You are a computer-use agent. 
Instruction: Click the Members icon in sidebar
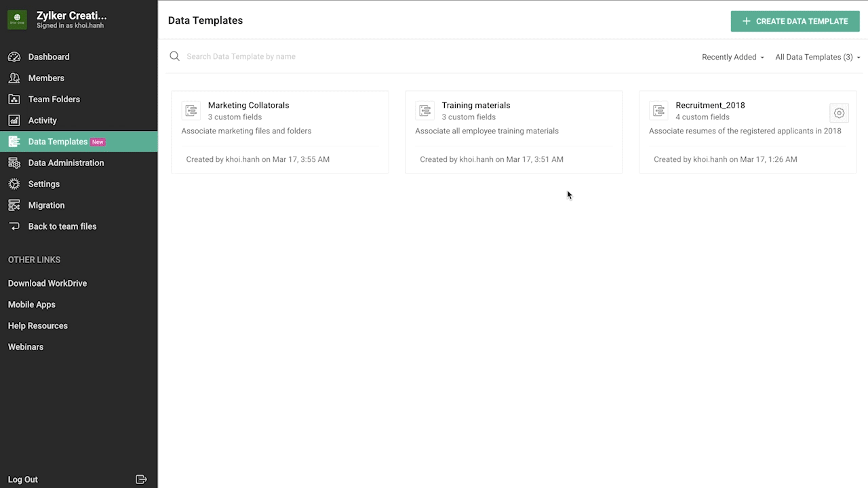14,78
